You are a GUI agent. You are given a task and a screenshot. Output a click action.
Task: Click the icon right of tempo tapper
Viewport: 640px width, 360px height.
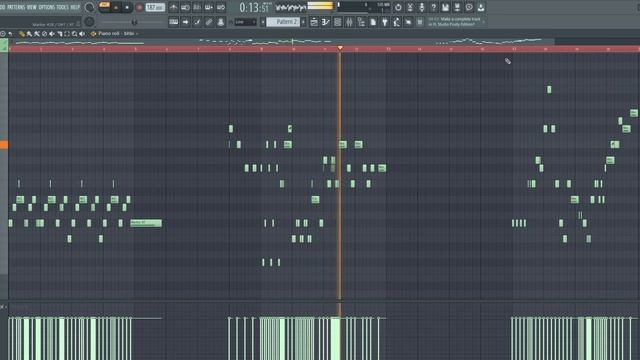pyautogui.click(x=408, y=22)
